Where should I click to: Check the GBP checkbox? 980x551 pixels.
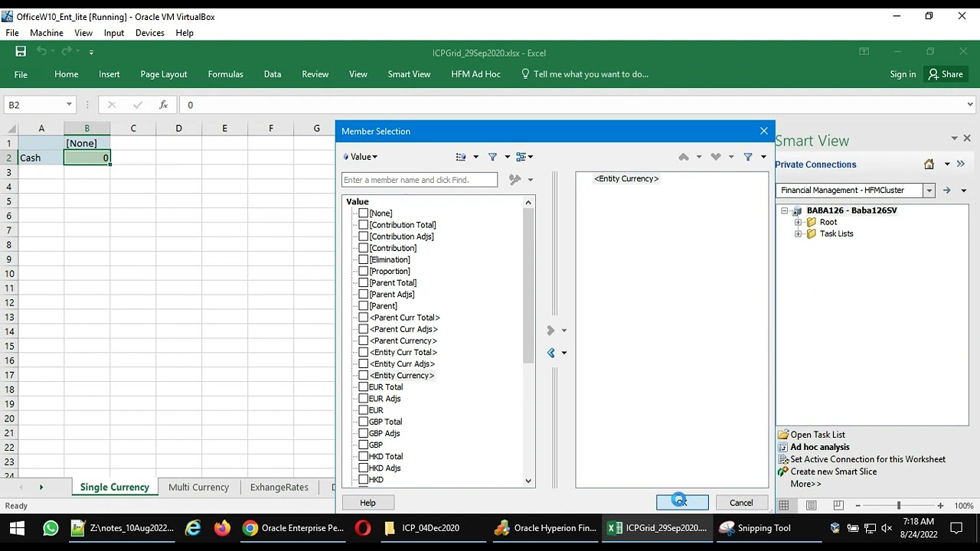364,445
